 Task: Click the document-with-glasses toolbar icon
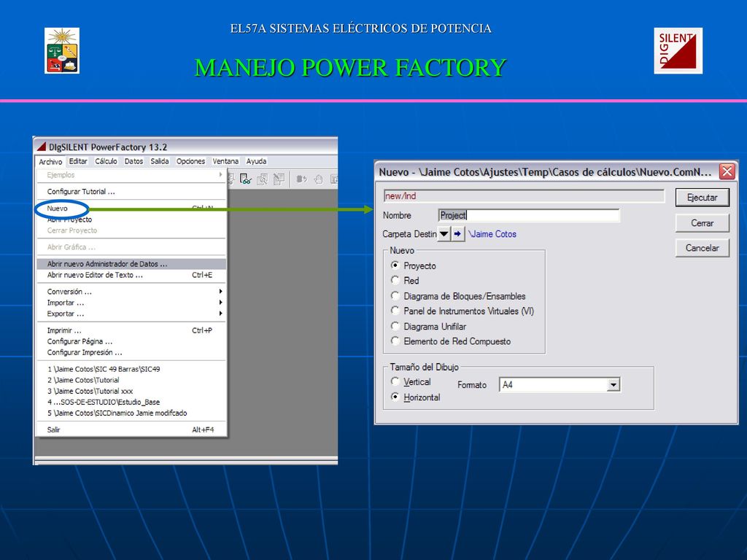click(245, 179)
